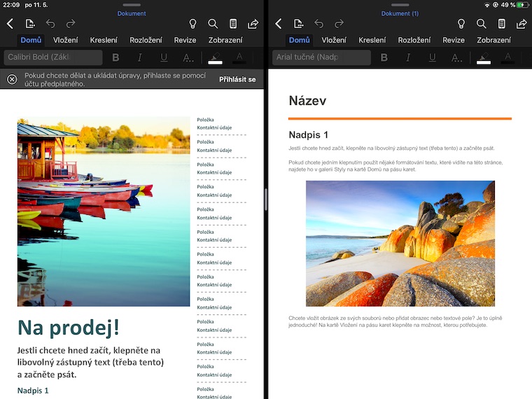Tap the back arrow in the left document
Screen dimensions: 532x399
tap(10, 24)
